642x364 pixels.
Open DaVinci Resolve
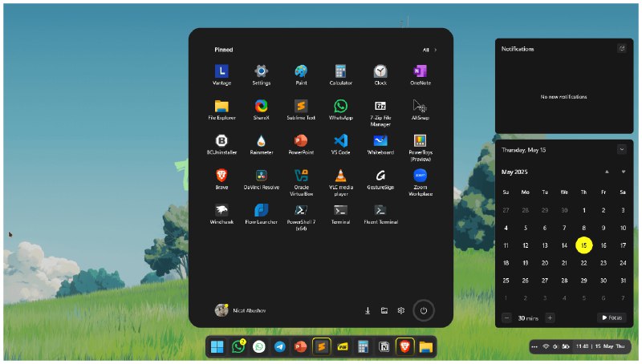point(262,179)
